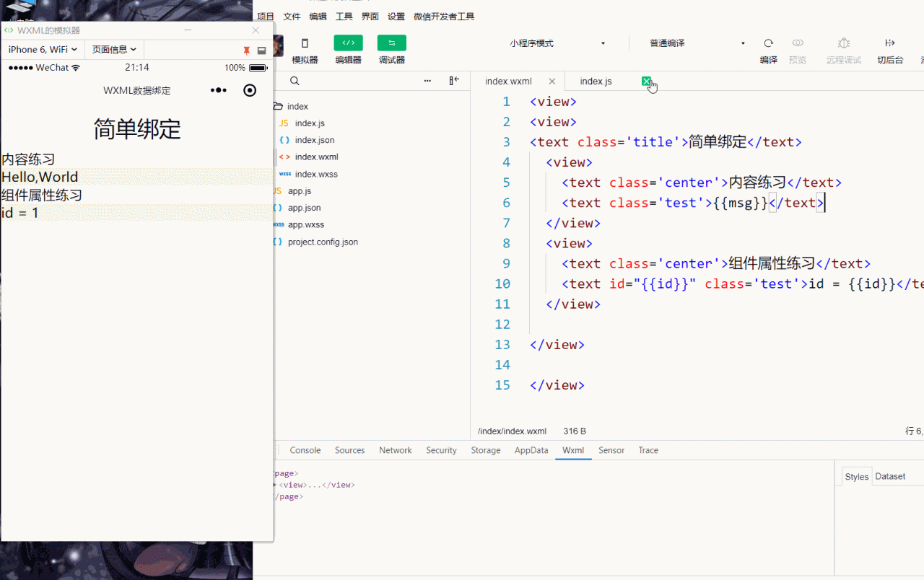Open the 项目 menu
This screenshot has width=924, height=580.
coord(266,17)
